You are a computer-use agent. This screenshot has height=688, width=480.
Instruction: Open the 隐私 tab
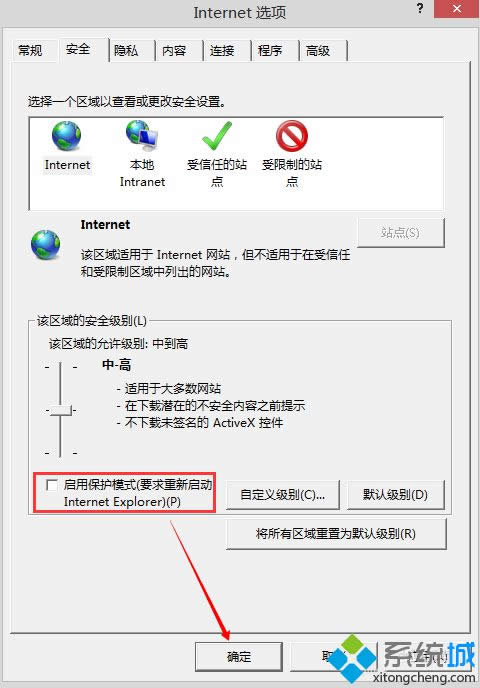coord(126,51)
